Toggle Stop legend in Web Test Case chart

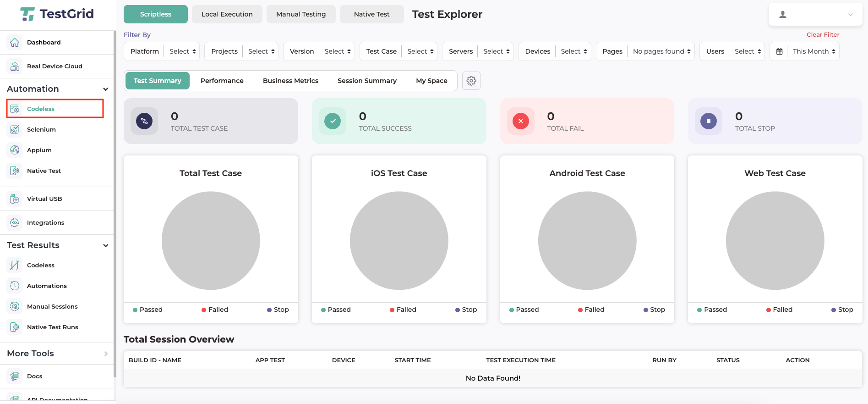point(842,310)
